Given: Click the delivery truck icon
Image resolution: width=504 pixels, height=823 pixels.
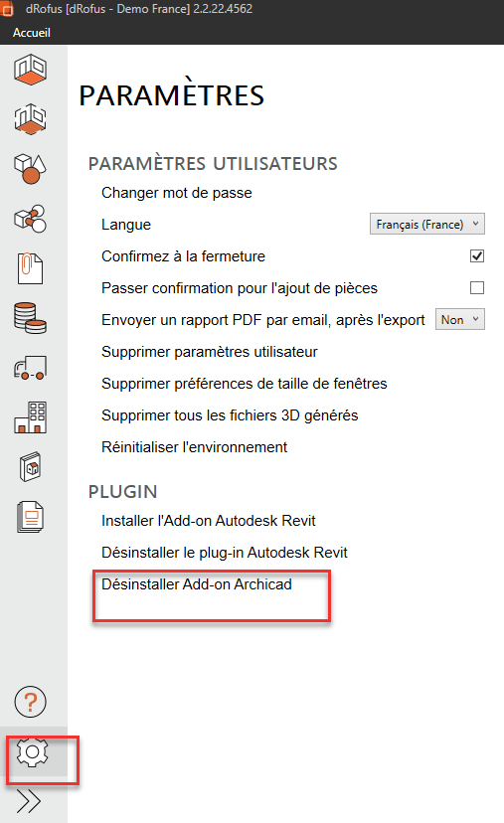Looking at the screenshot, I should [31, 368].
